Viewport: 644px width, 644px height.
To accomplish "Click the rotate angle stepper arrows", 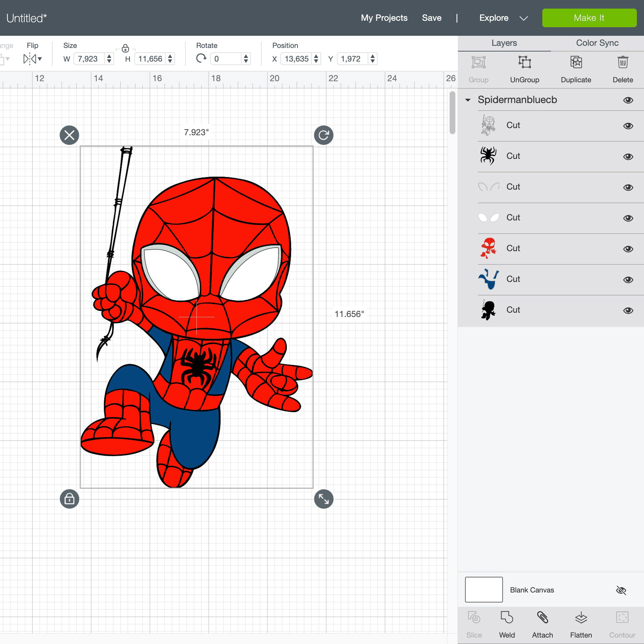I will coord(246,59).
